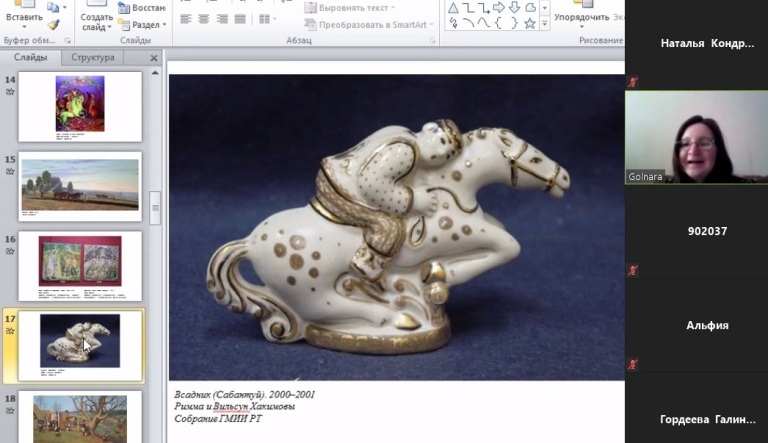Image resolution: width=768 pixels, height=443 pixels.
Task: Click the animation star under slide 16
Action: (x=10, y=251)
